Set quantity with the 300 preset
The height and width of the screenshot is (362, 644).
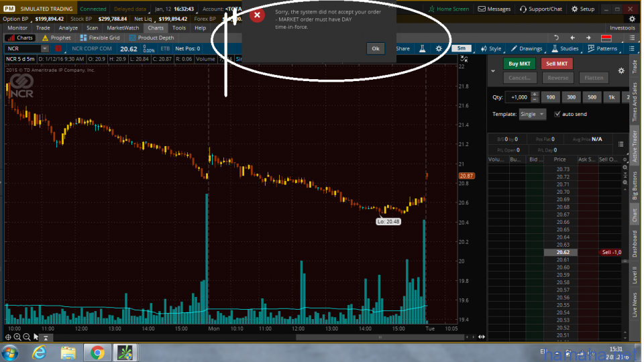pos(573,97)
